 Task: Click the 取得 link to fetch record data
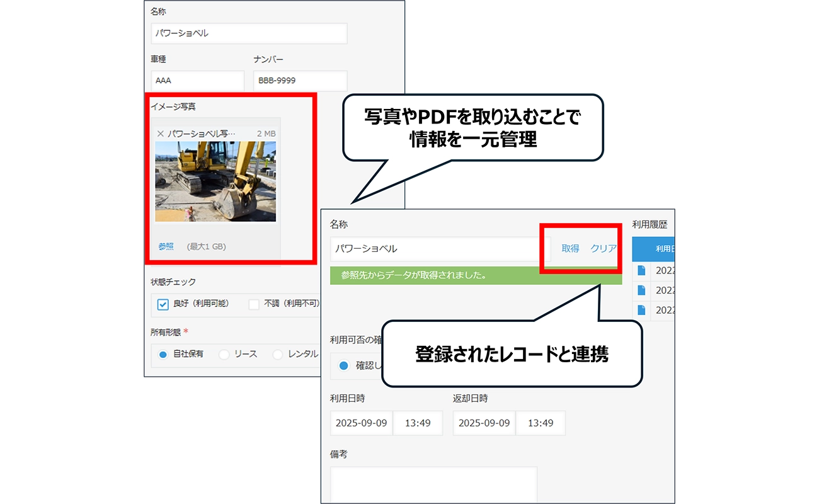click(x=570, y=248)
